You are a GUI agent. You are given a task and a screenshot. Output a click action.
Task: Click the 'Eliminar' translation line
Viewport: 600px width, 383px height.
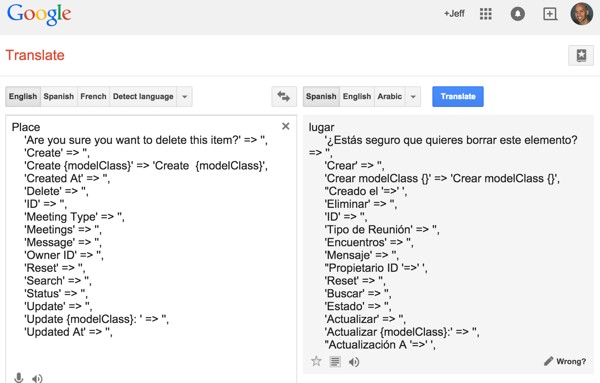point(360,204)
